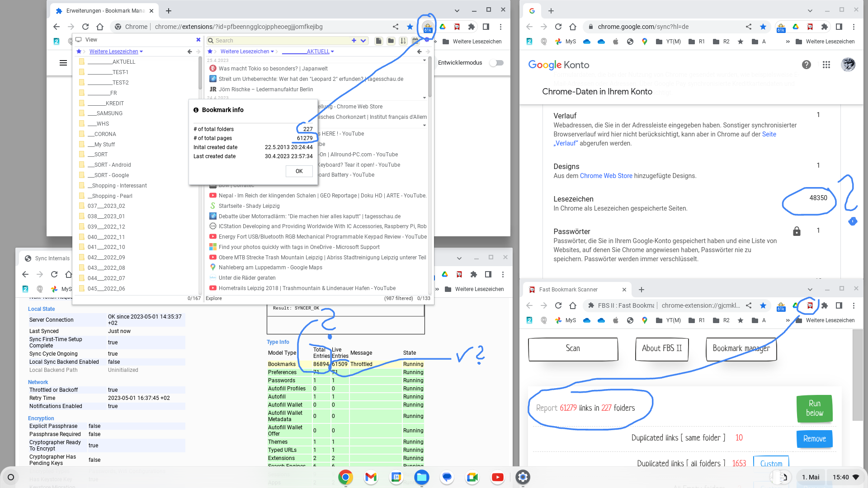This screenshot has height=488, width=868.
Task: Go back with left pane's back arrow
Action: click(190, 52)
